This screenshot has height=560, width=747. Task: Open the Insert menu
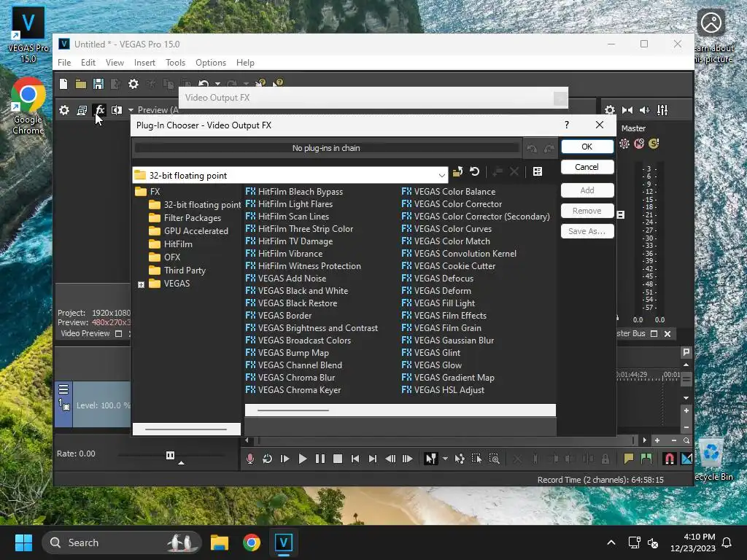144,63
